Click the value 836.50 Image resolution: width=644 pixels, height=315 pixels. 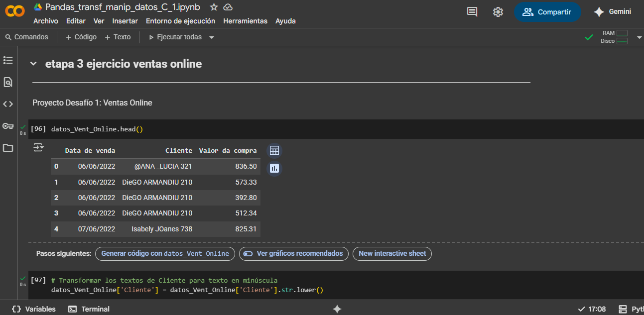click(246, 166)
